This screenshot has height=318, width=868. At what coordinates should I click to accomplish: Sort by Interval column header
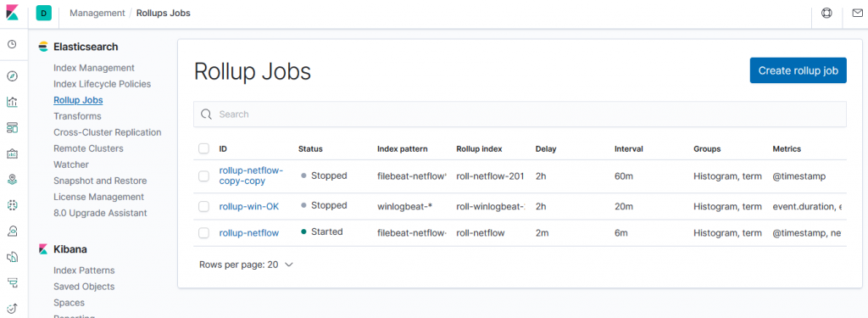click(x=629, y=148)
